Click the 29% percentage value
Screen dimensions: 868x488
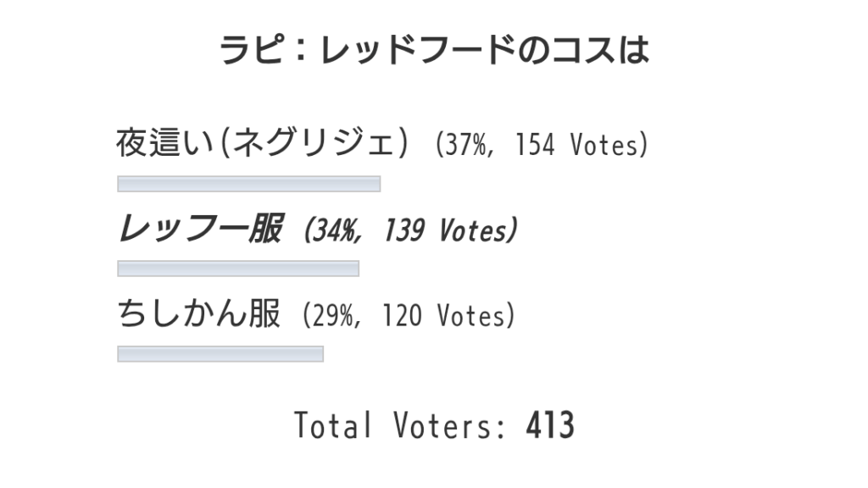click(x=332, y=315)
